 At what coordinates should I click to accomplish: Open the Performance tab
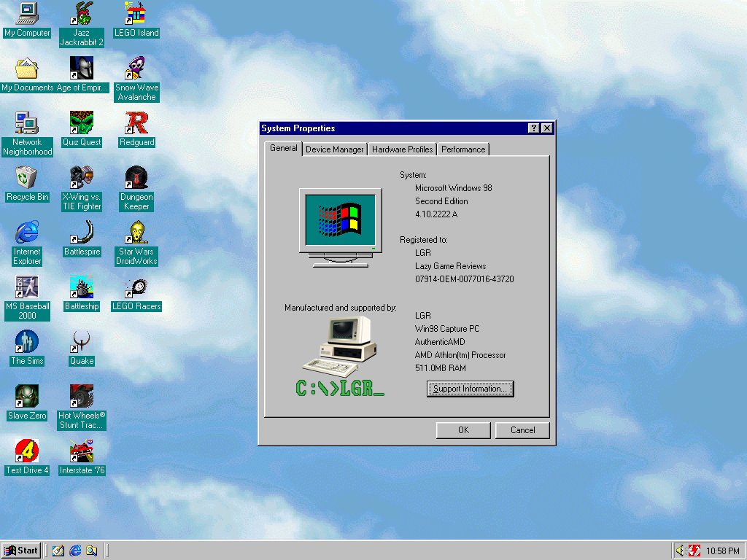(x=463, y=149)
